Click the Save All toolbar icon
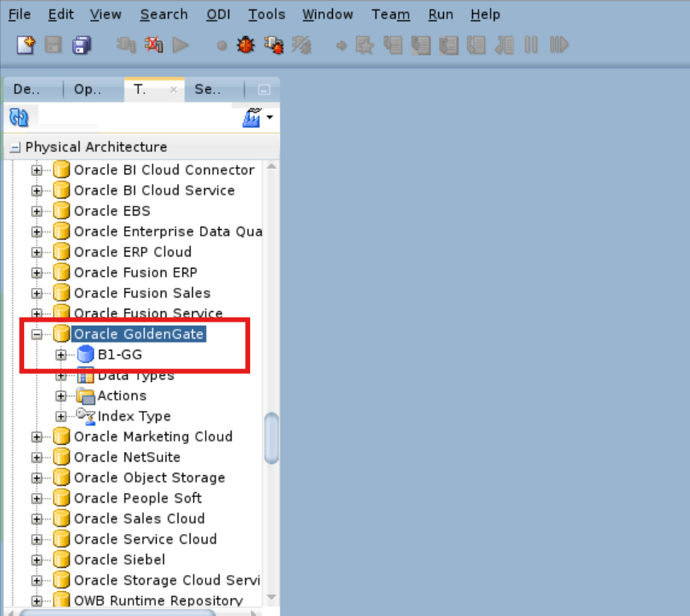The image size is (690, 616). [81, 45]
